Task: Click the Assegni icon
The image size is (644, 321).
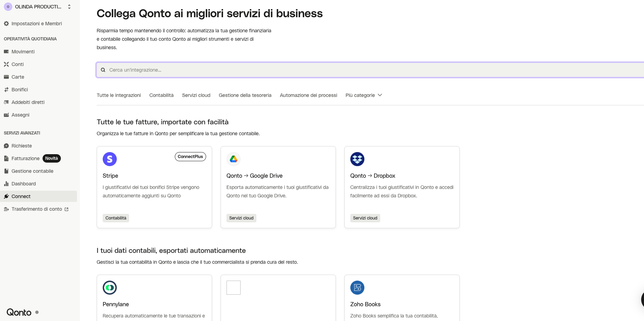Action: click(x=6, y=115)
